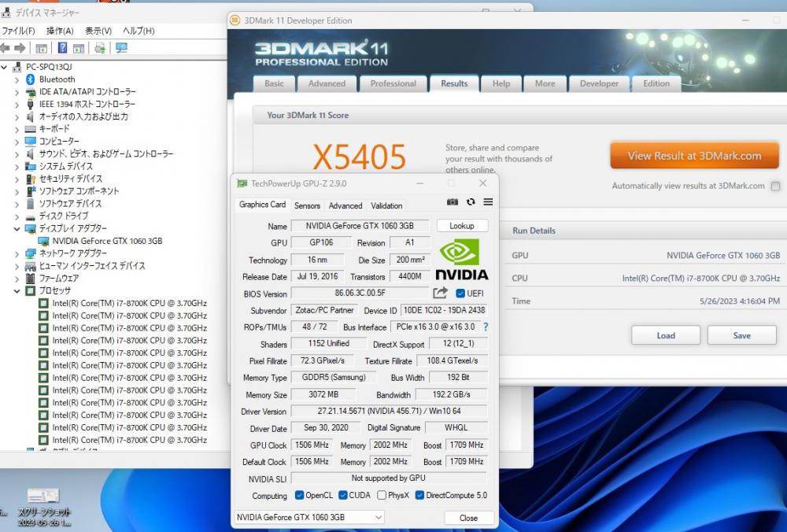Click the Load button in 3DMark
787x532 pixels.
[x=666, y=336]
